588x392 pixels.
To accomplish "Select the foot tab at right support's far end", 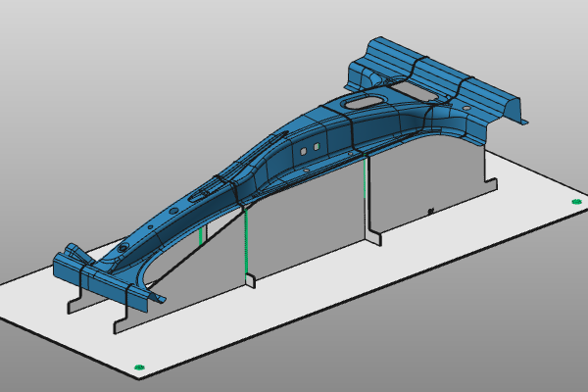I will (x=491, y=185).
